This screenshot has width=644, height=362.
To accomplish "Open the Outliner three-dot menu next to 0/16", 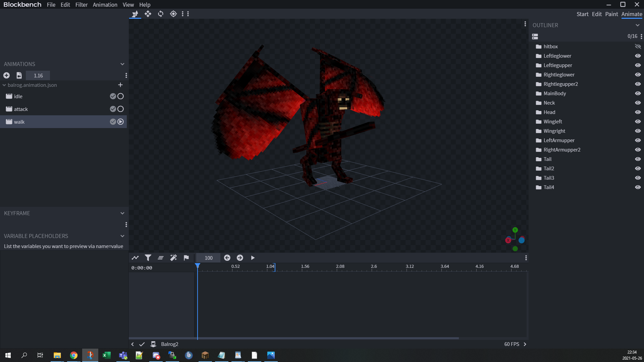I will coord(641,36).
